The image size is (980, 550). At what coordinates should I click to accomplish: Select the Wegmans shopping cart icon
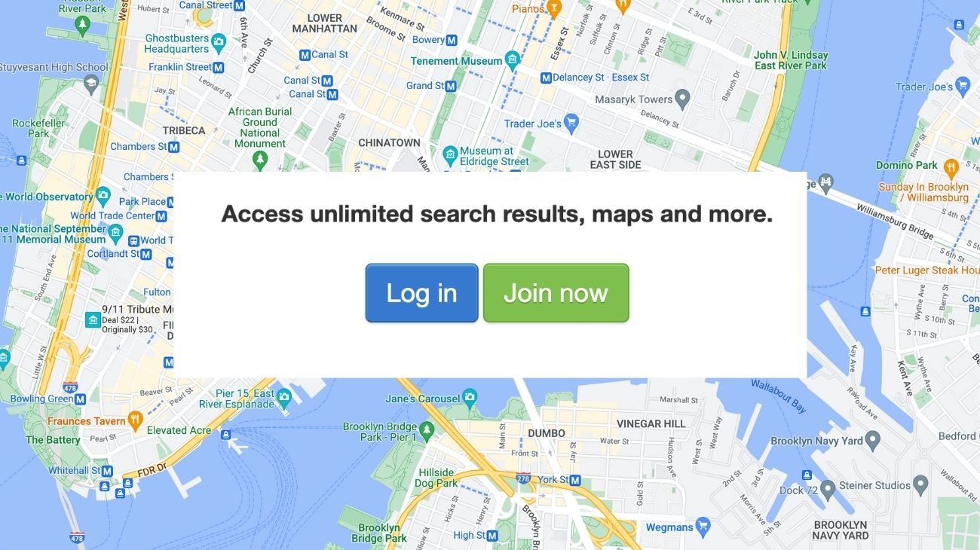[703, 526]
